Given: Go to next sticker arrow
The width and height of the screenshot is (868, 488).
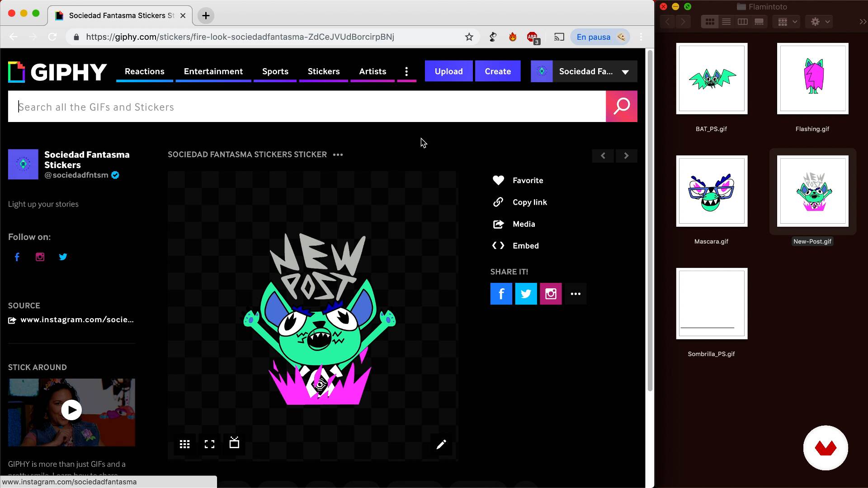Looking at the screenshot, I should (626, 155).
